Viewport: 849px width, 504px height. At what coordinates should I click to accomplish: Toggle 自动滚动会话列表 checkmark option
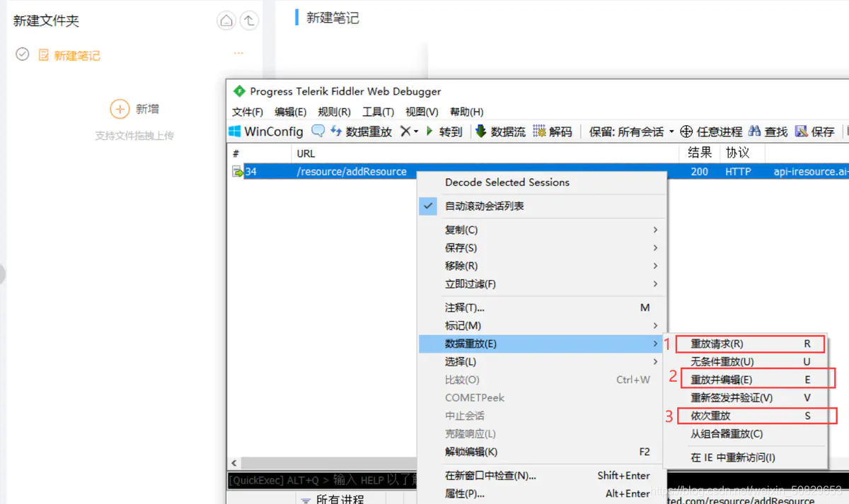coord(543,206)
